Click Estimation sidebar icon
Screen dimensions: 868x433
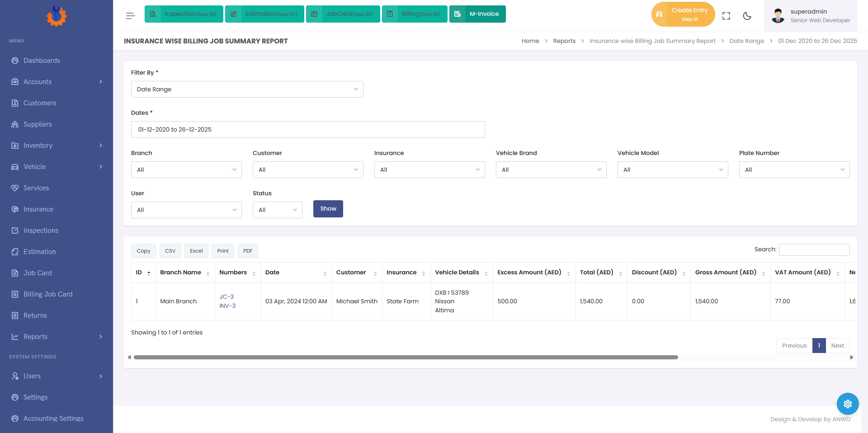pyautogui.click(x=15, y=252)
